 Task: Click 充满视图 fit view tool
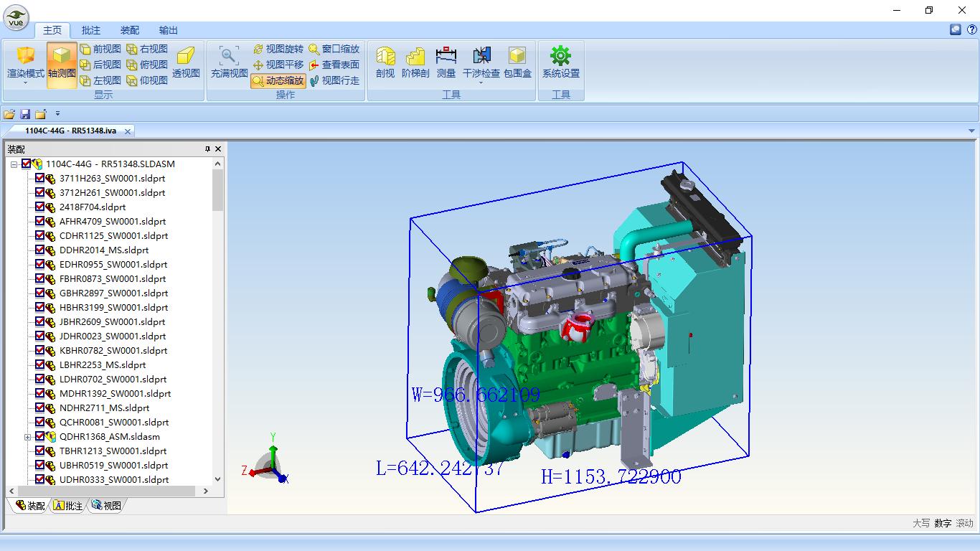click(229, 63)
